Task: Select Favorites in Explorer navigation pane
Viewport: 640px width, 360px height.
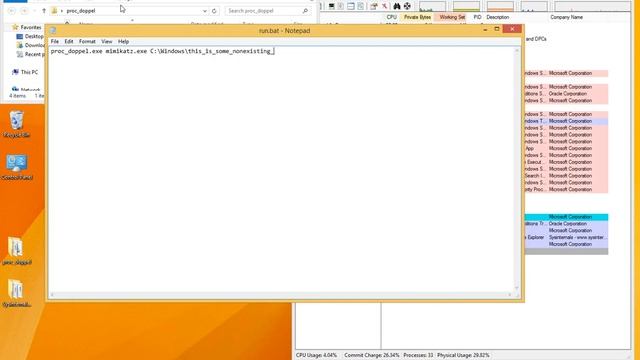Action: point(27,27)
